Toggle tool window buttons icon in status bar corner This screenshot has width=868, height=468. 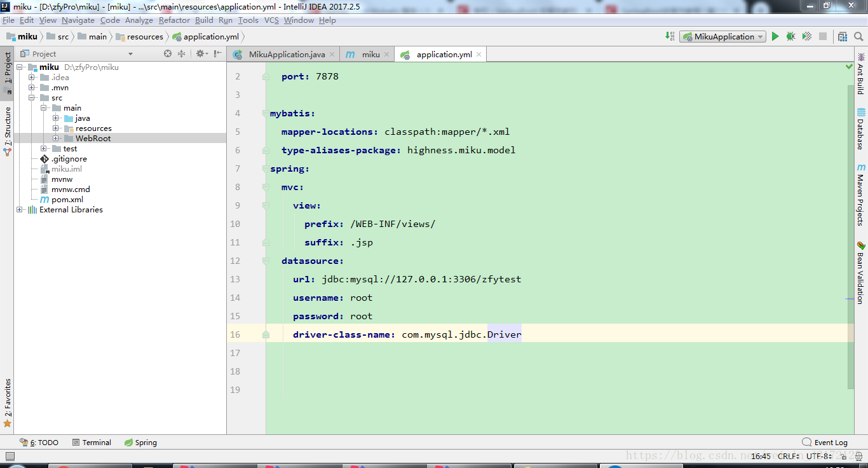point(10,455)
